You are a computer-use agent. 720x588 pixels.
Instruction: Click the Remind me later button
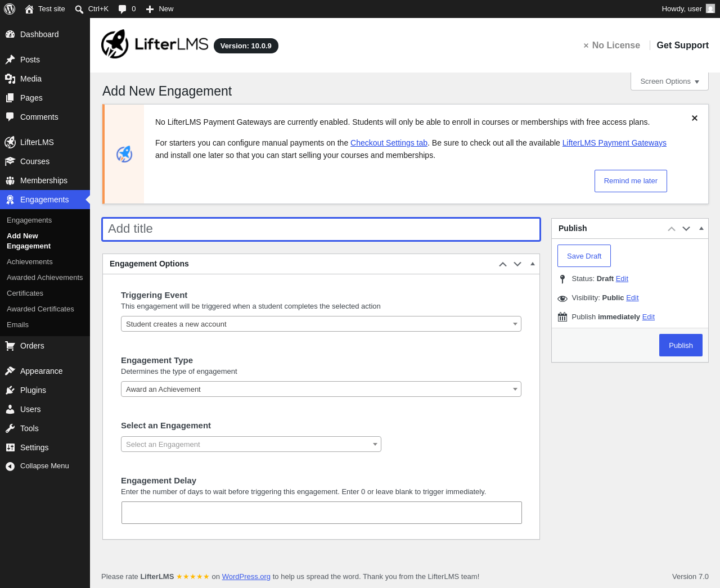631,181
